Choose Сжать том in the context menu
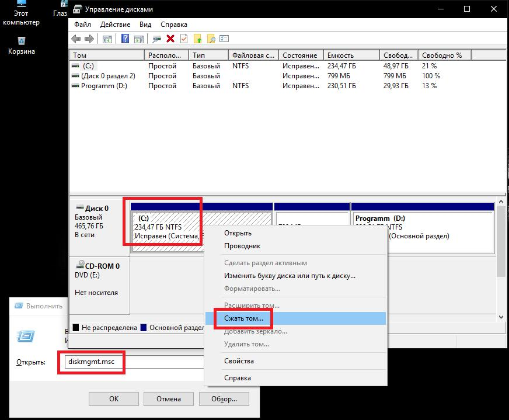 click(x=296, y=318)
